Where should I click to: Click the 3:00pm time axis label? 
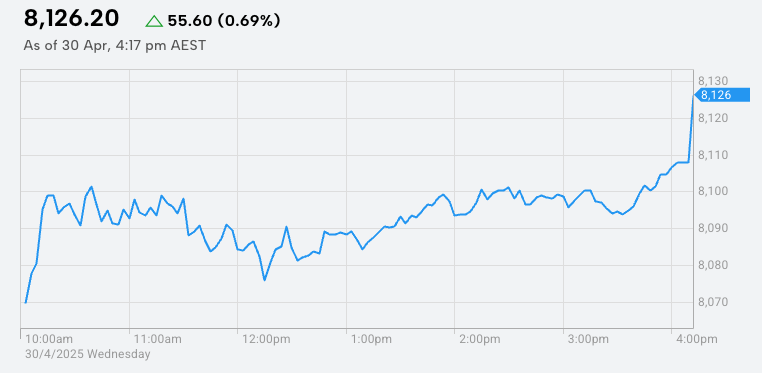click(589, 339)
